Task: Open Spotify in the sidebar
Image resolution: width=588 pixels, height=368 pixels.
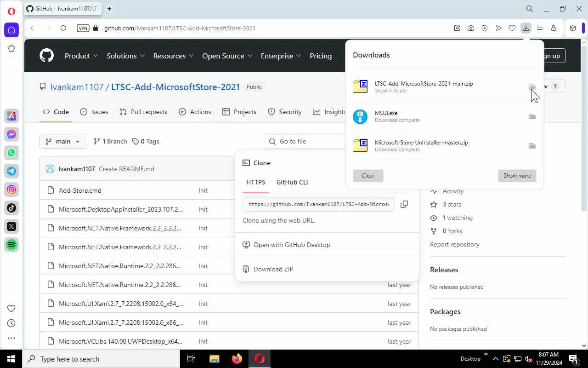Action: click(x=11, y=245)
